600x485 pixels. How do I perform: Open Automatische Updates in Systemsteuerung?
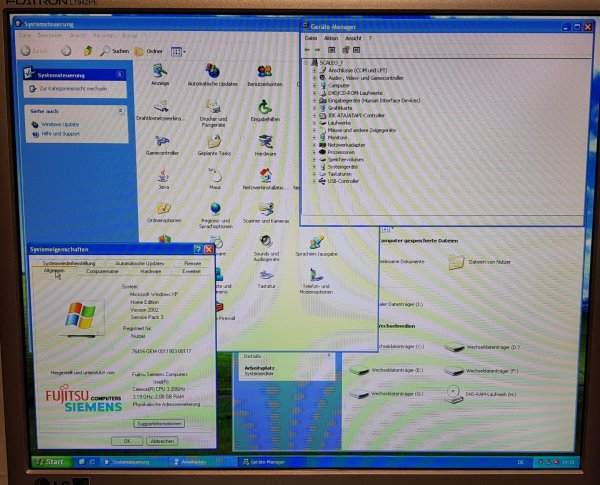pos(212,75)
